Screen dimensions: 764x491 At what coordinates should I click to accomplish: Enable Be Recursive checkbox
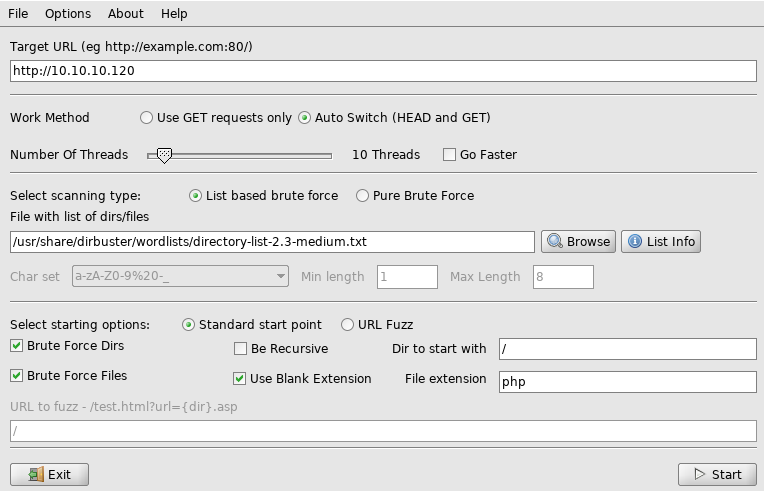coord(240,349)
